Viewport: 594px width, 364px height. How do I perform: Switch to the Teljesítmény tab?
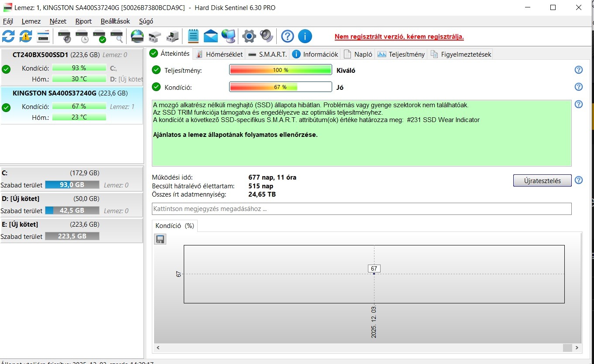pyautogui.click(x=401, y=54)
